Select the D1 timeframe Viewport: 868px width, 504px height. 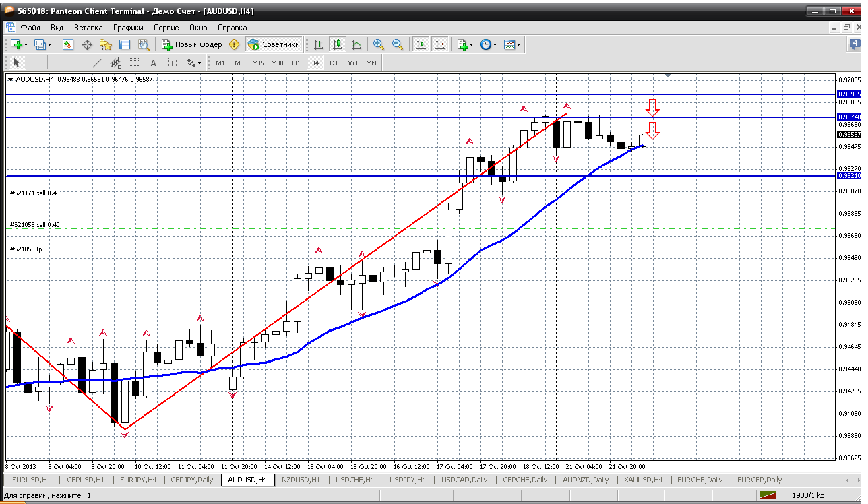click(x=334, y=63)
